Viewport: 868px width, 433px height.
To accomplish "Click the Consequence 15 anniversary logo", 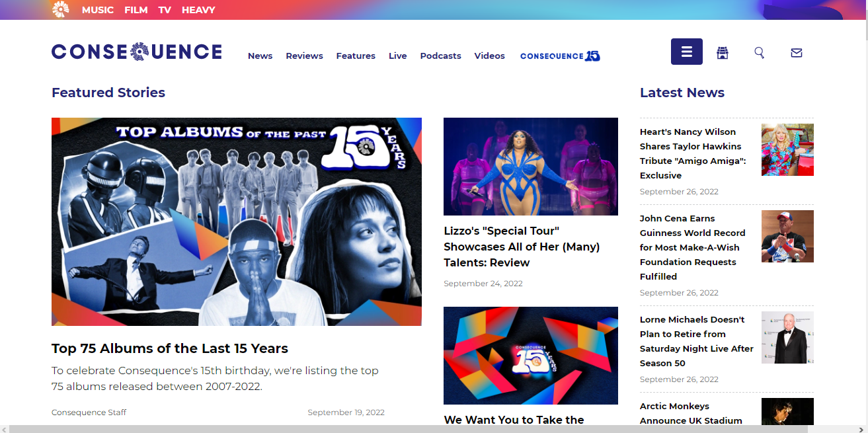I will click(560, 56).
